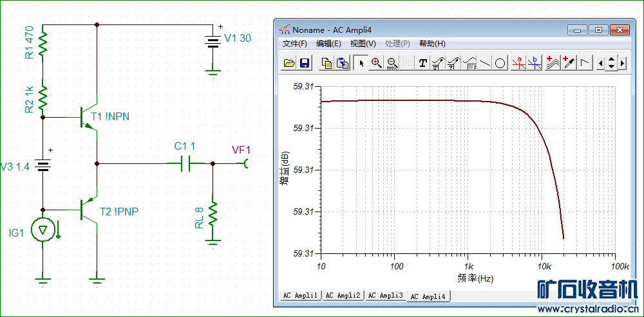Click the Copy icon in the toolbar
644x317 pixels.
[x=327, y=63]
